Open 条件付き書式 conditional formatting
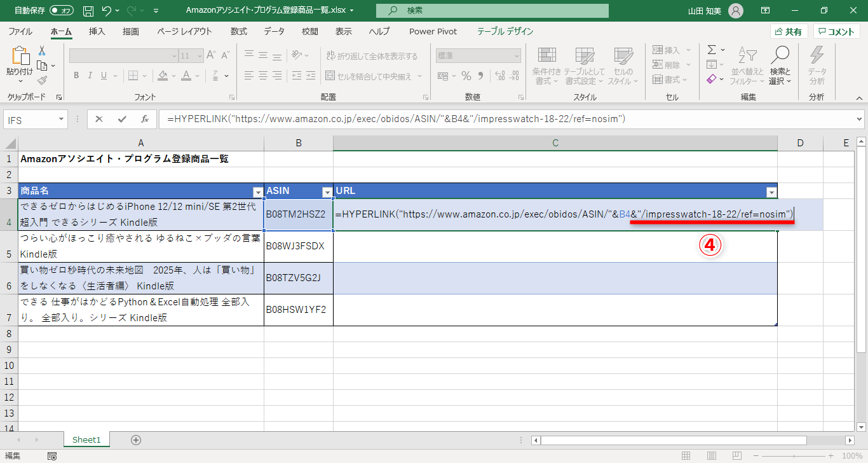868x463 pixels. tap(546, 66)
